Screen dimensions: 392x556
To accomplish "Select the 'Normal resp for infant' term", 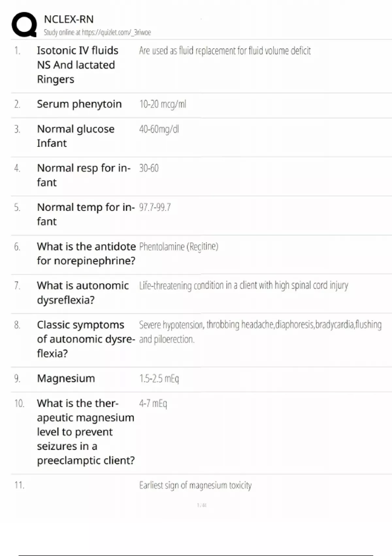I will 83,175.
